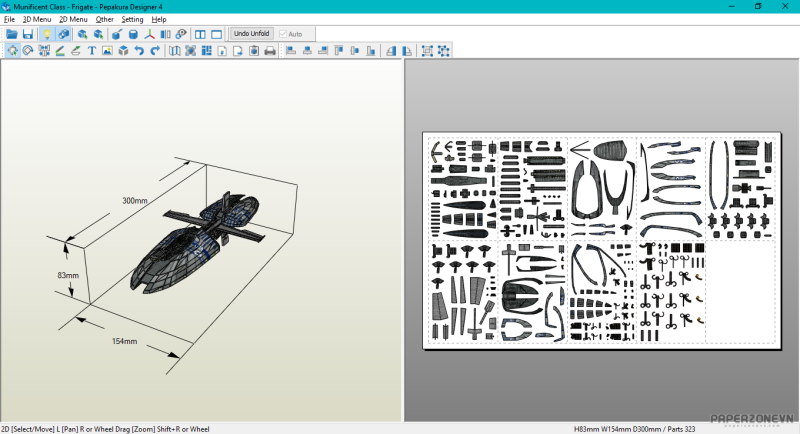Image resolution: width=800 pixels, height=434 pixels.
Task: Click the Undo Unfold button
Action: (x=253, y=34)
